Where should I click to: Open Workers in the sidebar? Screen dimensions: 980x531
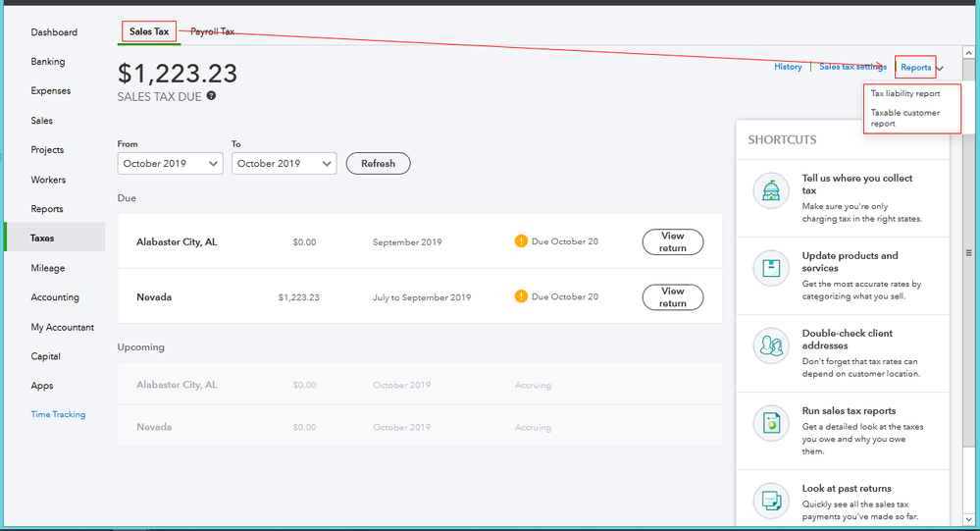[48, 180]
